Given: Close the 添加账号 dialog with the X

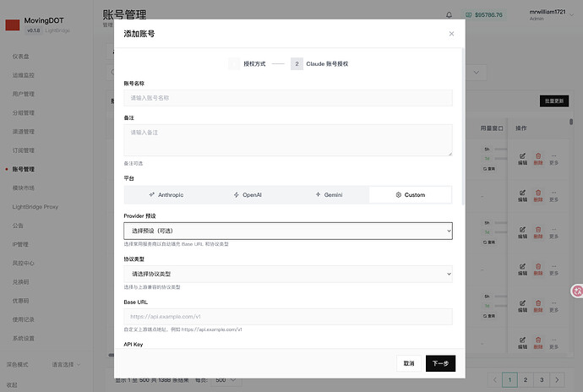Looking at the screenshot, I should [451, 34].
